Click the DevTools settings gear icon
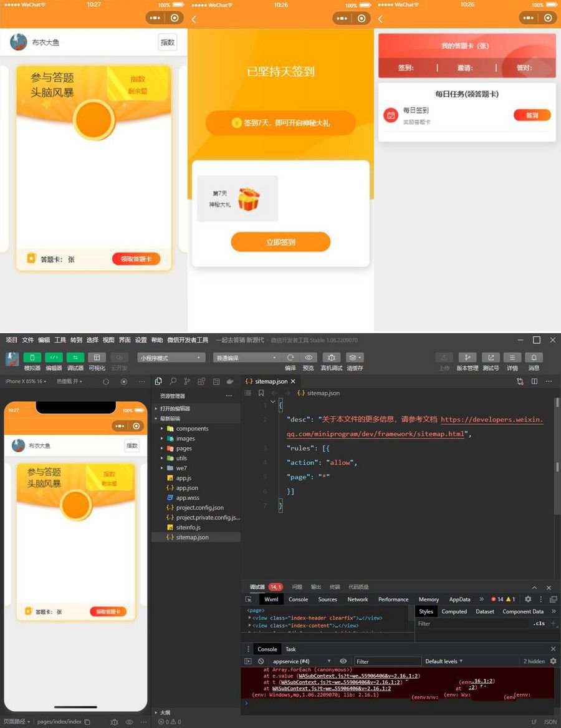This screenshot has width=561, height=728. (528, 599)
